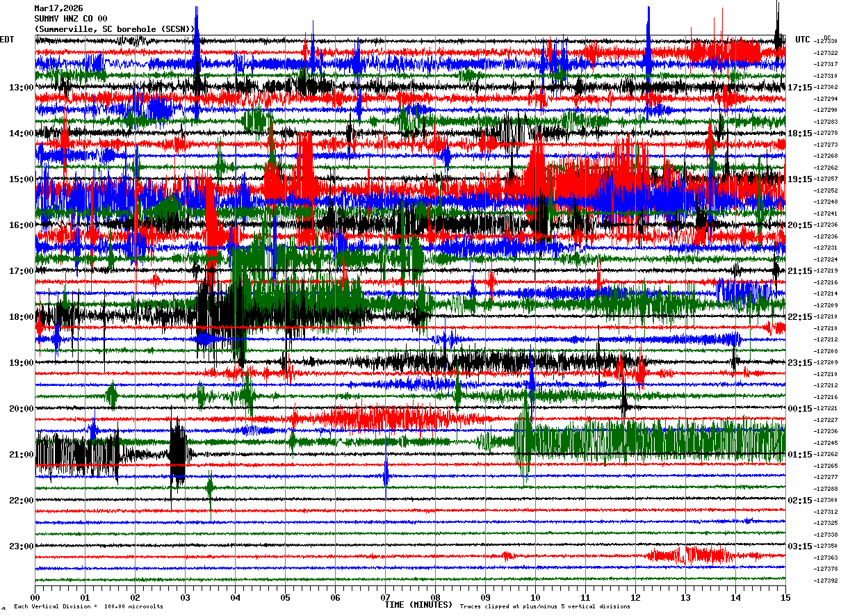The width and height of the screenshot is (841, 616).
Task: Click the 18:00 EDT time label
Action: tap(22, 317)
